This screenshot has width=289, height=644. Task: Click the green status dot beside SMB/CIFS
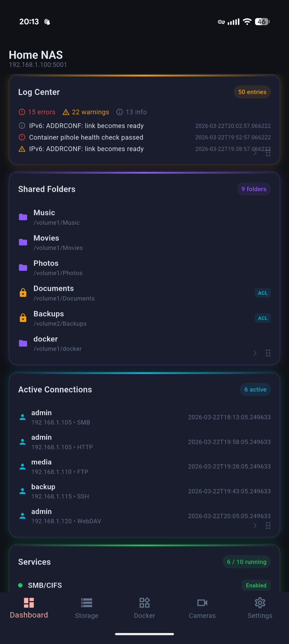20,585
